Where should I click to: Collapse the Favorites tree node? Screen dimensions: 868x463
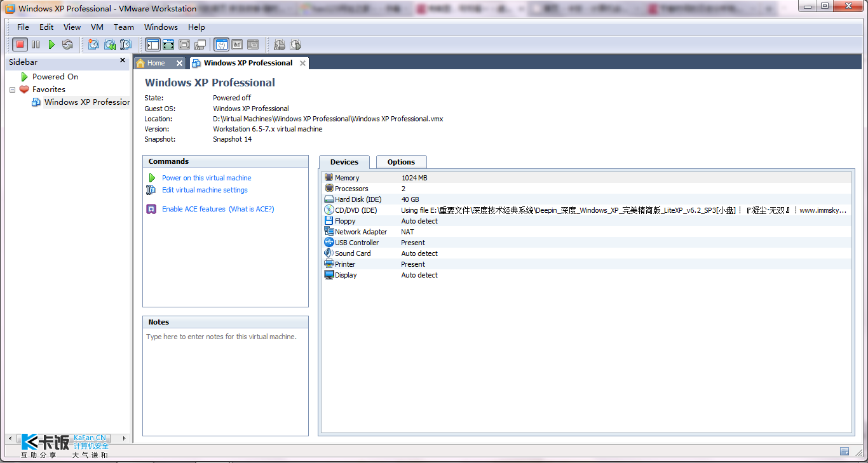(11, 90)
